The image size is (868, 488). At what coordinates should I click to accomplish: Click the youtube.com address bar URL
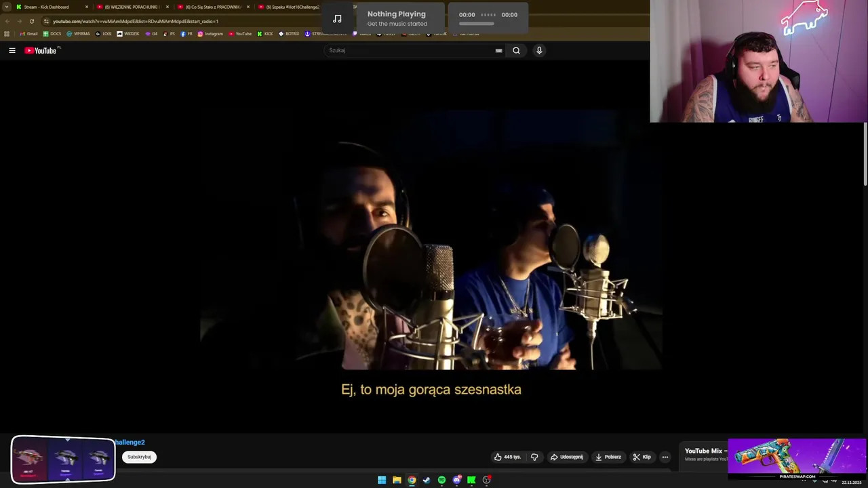click(x=136, y=21)
